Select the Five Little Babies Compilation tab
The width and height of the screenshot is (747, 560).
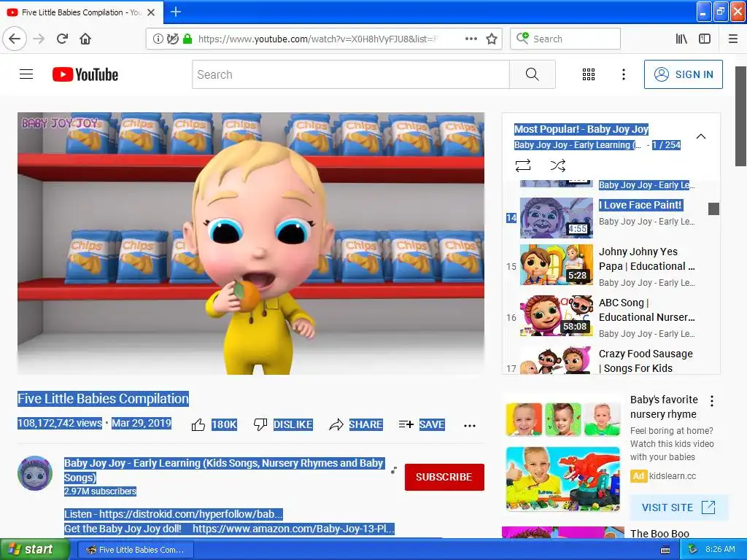coord(82,12)
